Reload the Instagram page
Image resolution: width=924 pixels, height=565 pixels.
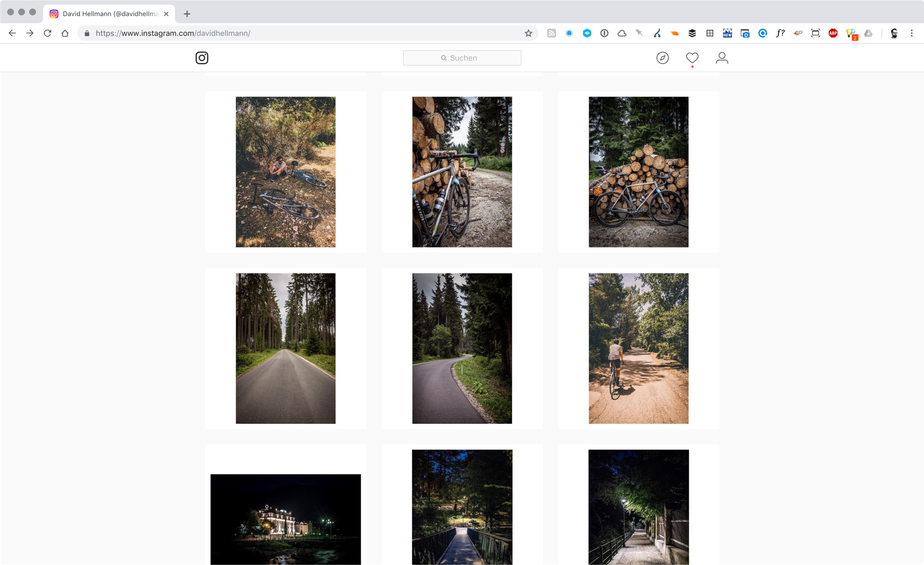47,34
